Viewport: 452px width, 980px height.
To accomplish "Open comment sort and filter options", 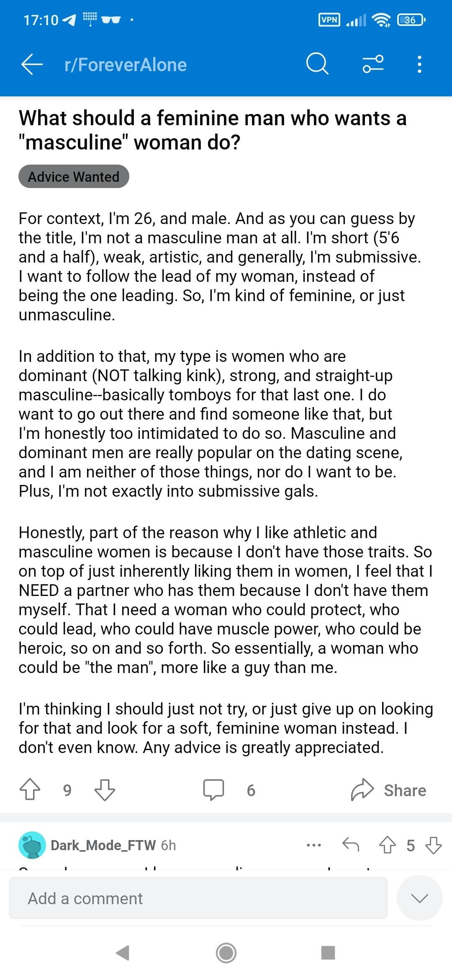I will [372, 64].
